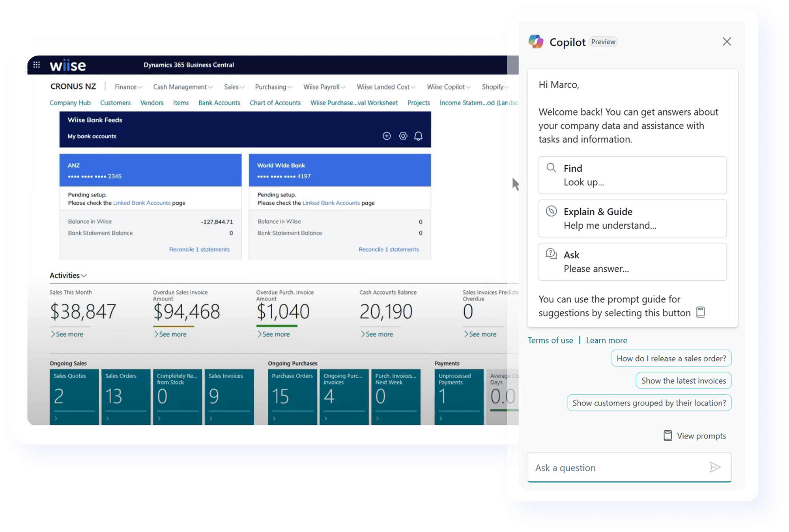Screen dimensions: 789x532
Task: Expand the Cash Management menu
Action: [x=183, y=87]
